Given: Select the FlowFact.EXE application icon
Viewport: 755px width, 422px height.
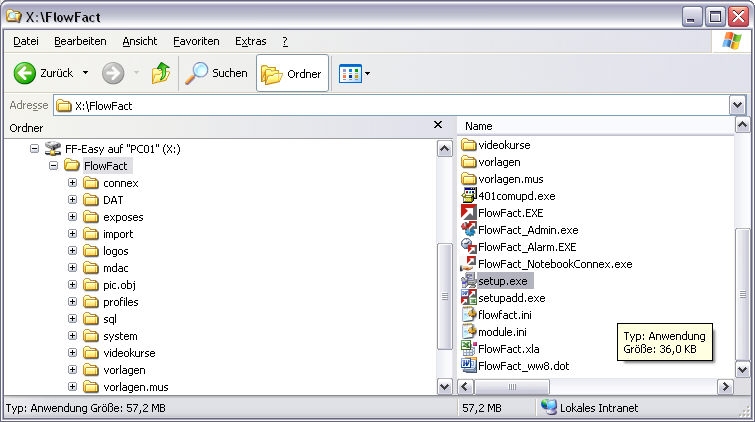Looking at the screenshot, I should point(469,212).
